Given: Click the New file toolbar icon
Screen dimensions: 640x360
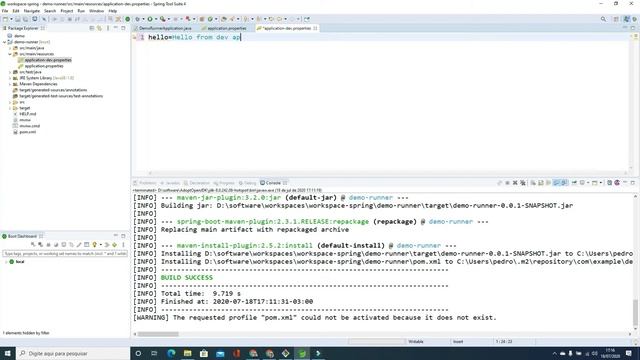Looking at the screenshot, I should [5, 19].
